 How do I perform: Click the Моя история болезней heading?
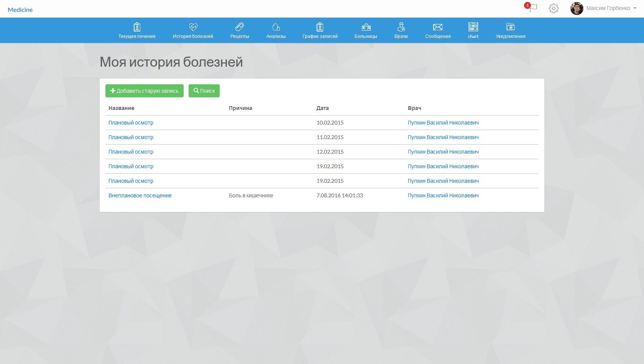click(171, 62)
